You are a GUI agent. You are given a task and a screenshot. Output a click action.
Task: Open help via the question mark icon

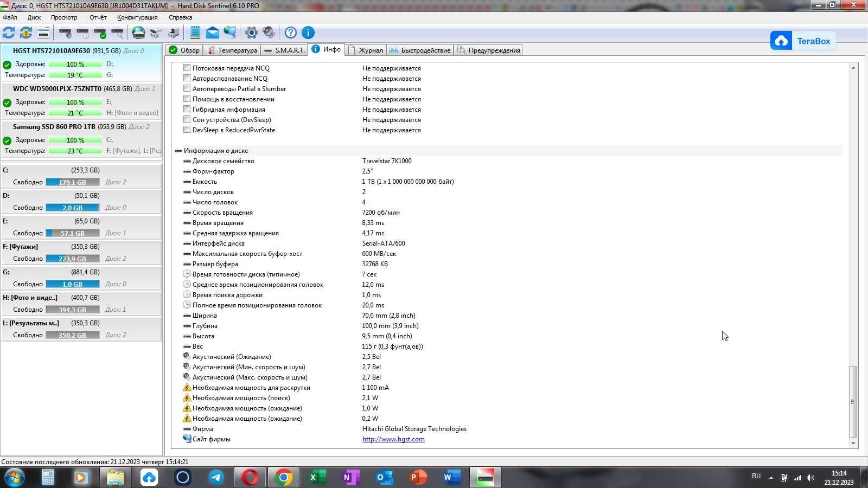click(x=291, y=33)
